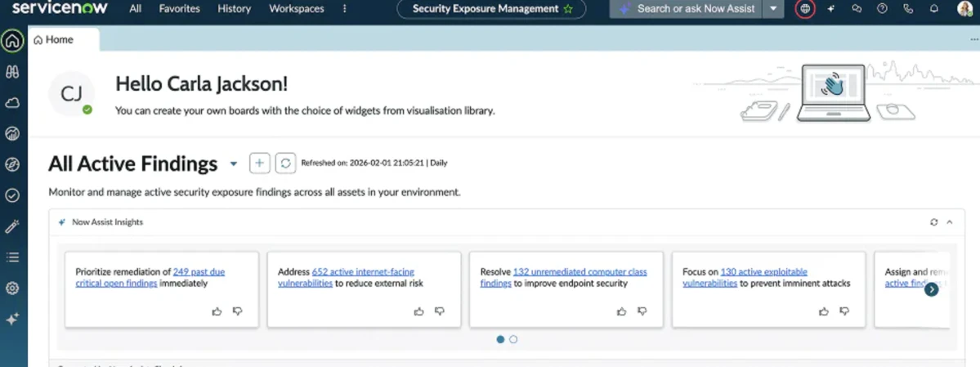
Task: Open the search dropdown arrow next to Now Assist
Action: (774, 9)
